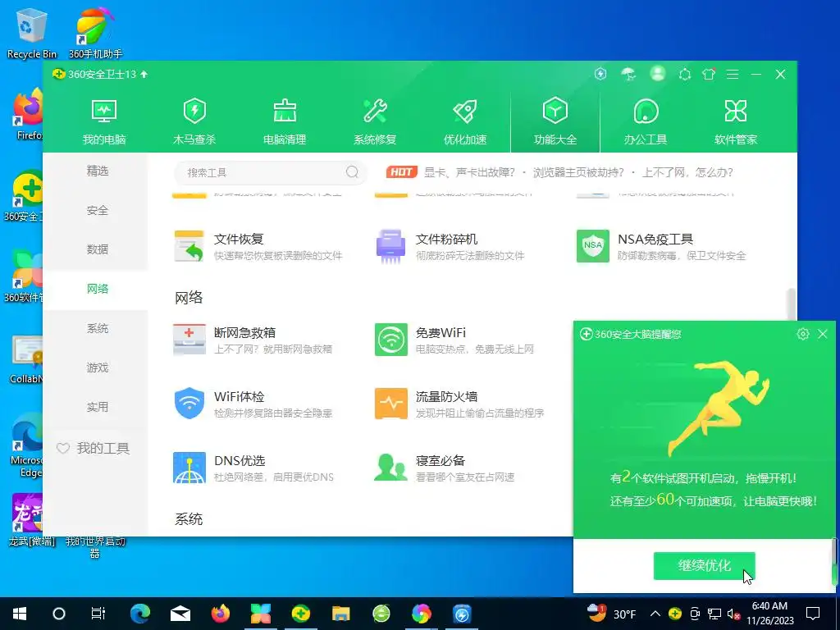Focus the 搜索工具 search field
Image resolution: width=840 pixels, height=630 pixels.
tap(271, 172)
